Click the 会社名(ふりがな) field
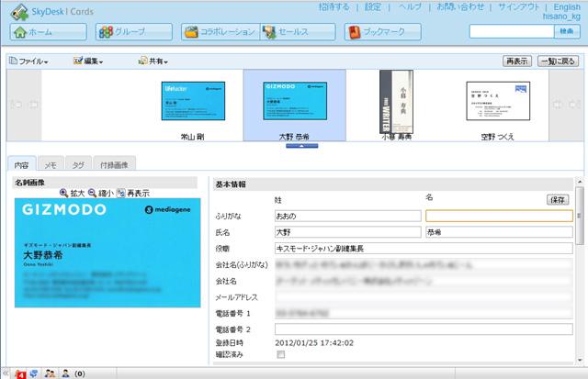 [424, 265]
